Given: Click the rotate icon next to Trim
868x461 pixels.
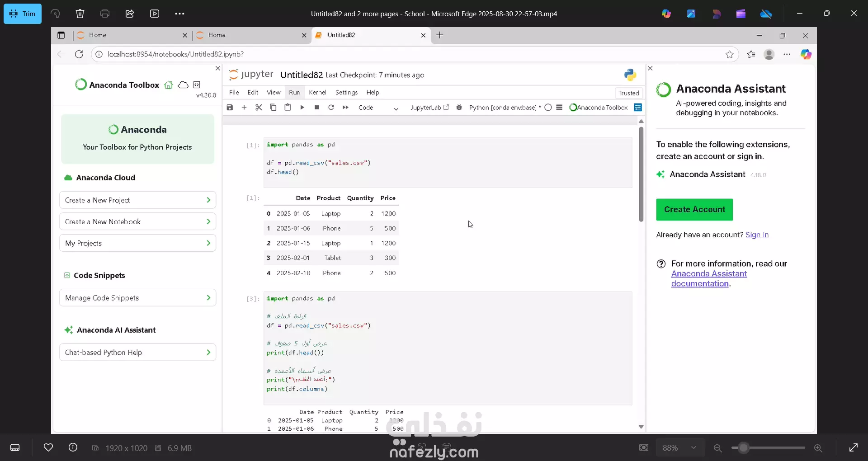Looking at the screenshot, I should point(55,14).
